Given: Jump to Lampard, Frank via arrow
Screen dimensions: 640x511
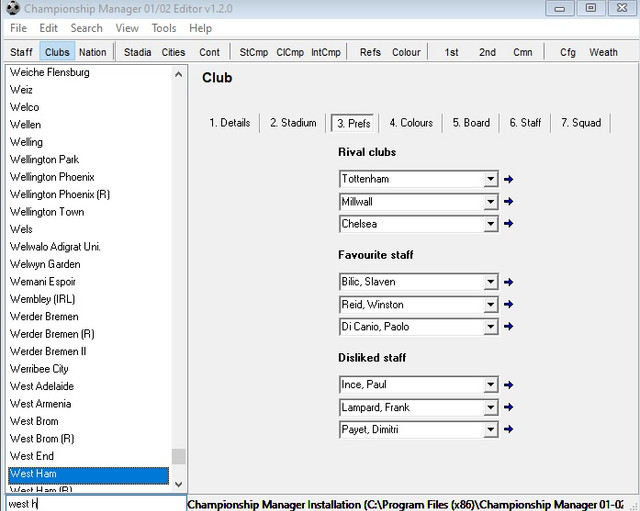Looking at the screenshot, I should (x=508, y=407).
